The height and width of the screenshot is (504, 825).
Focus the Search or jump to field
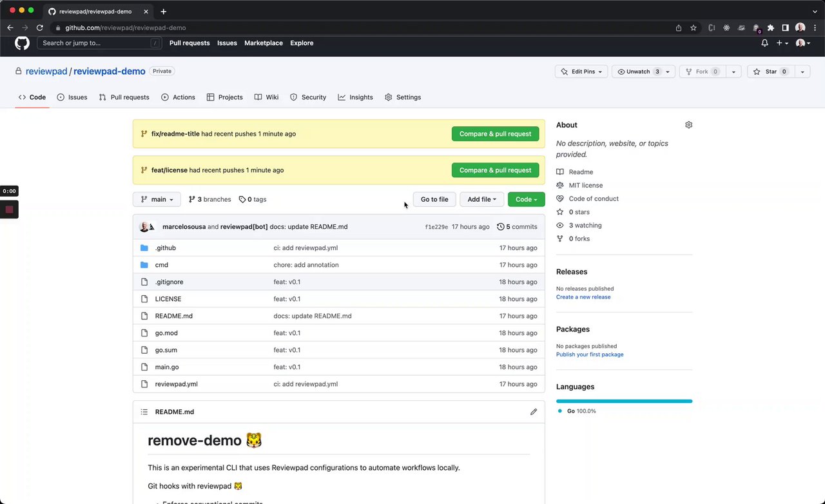pyautogui.click(x=97, y=43)
